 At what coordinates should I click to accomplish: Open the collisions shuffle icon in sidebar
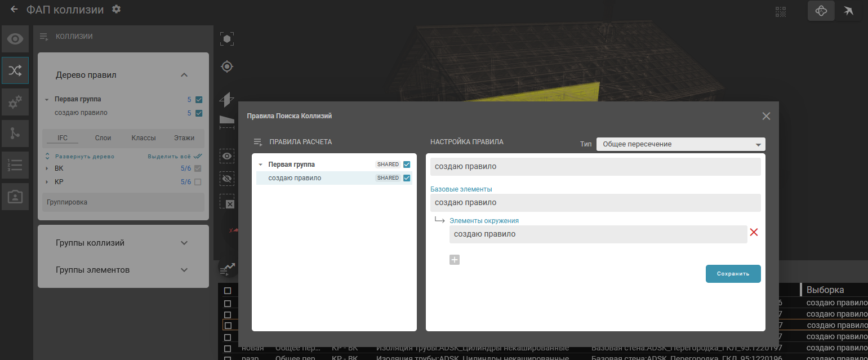point(15,70)
